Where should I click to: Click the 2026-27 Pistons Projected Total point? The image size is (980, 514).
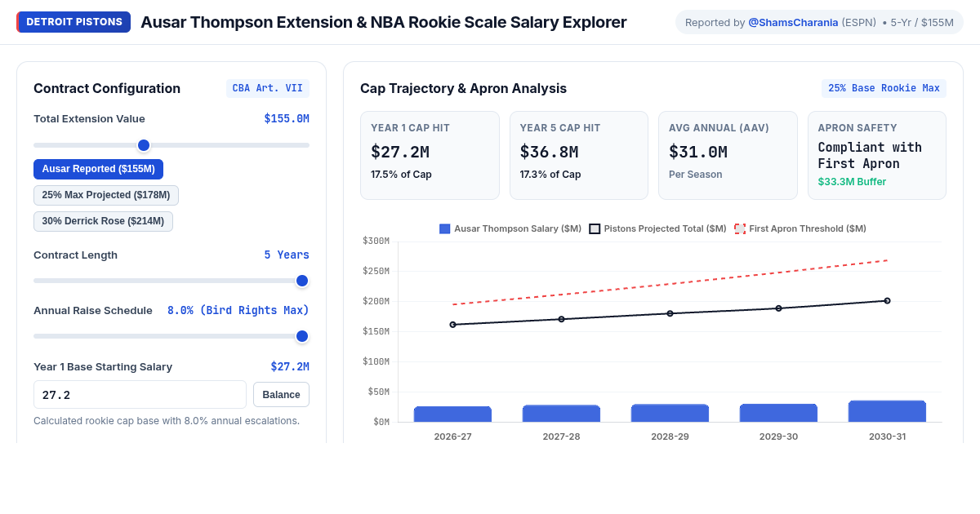pos(452,325)
